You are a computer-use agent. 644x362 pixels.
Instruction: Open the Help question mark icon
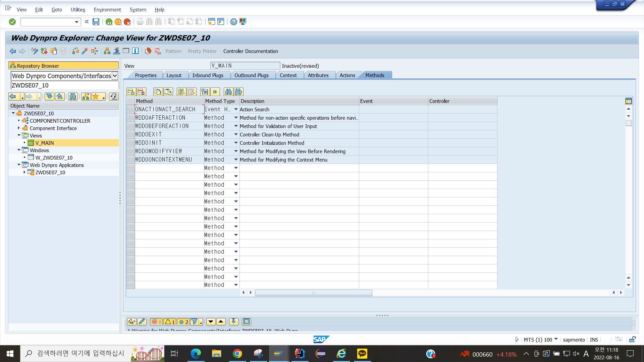coord(234,22)
